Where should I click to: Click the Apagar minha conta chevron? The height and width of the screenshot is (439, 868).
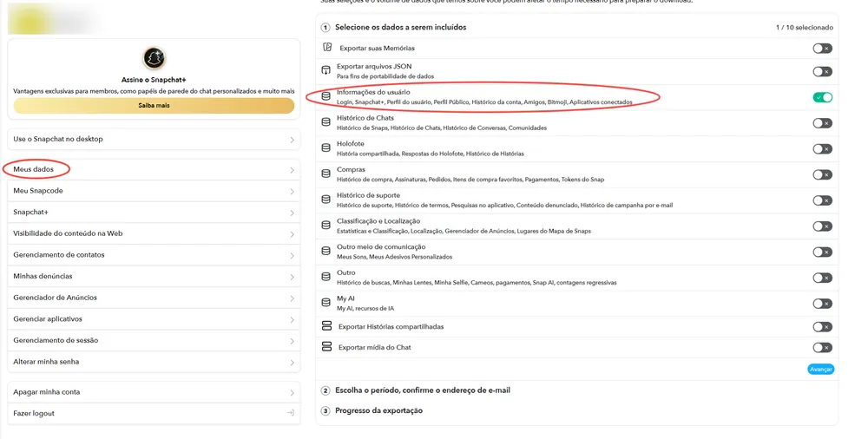[x=292, y=392]
